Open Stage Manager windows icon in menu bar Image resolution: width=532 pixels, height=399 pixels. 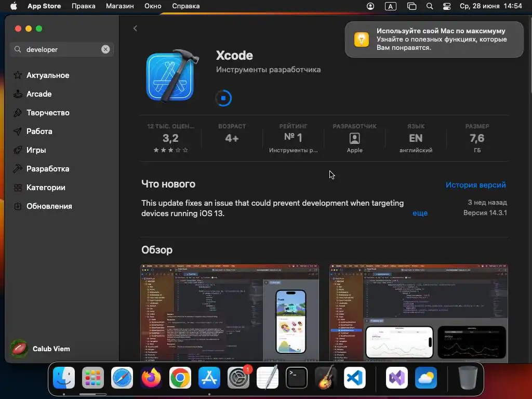click(411, 6)
